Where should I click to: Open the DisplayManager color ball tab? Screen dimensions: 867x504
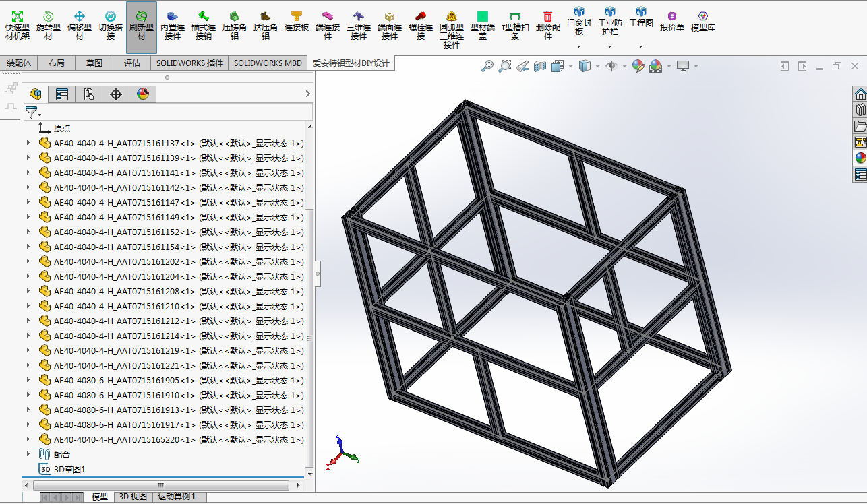(x=143, y=94)
